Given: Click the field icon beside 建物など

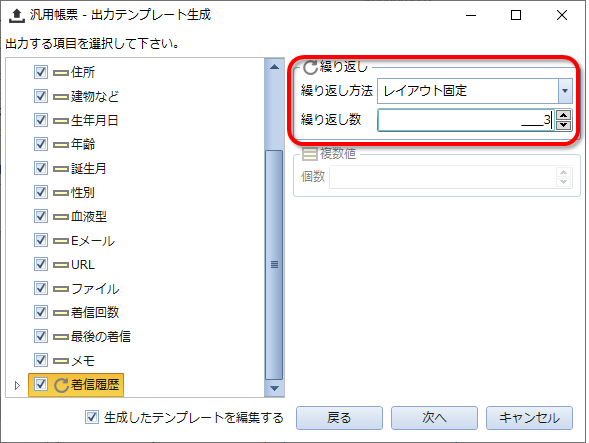Looking at the screenshot, I should tap(61, 97).
